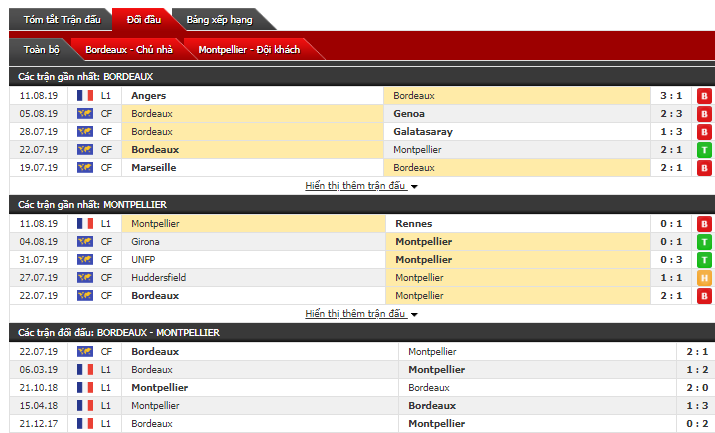This screenshot has width=715, height=433.
Task: Click the club friendly flag icon in the Genoa row
Action: coord(85,113)
